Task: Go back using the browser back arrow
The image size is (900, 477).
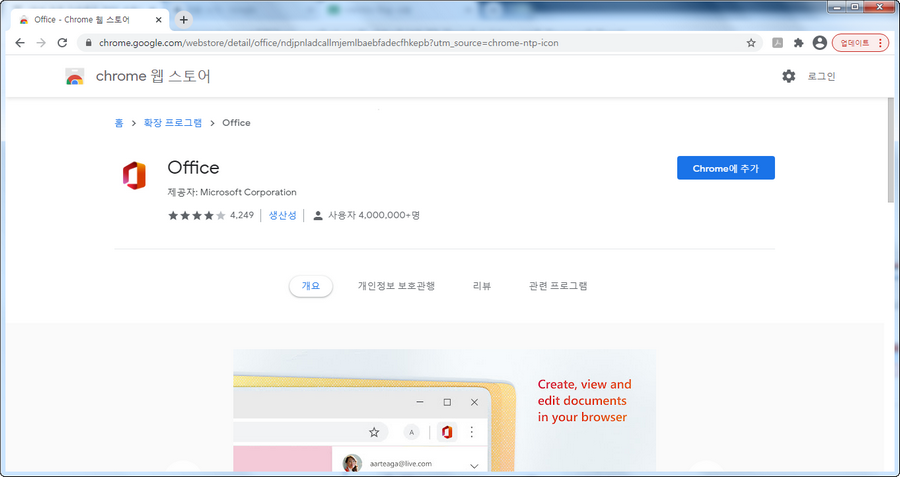Action: (x=20, y=43)
